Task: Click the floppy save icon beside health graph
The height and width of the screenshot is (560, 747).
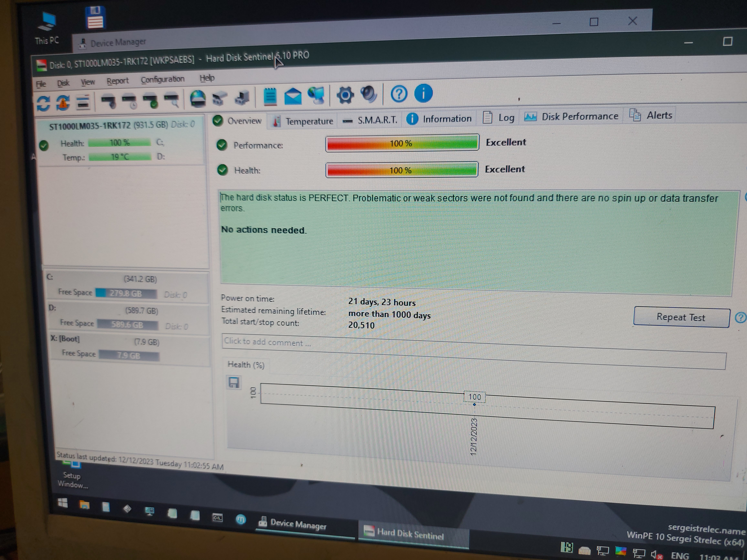Action: point(234,382)
